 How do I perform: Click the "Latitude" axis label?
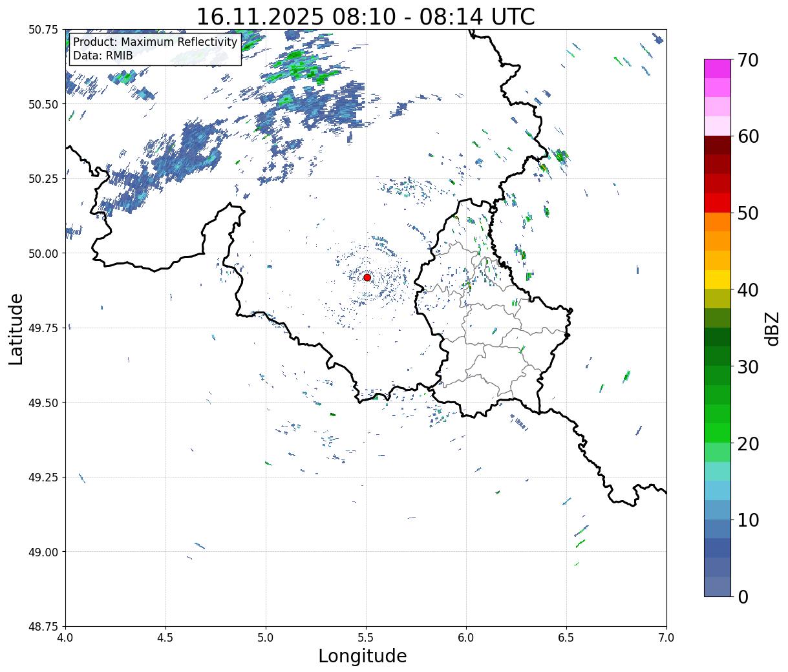(x=16, y=328)
